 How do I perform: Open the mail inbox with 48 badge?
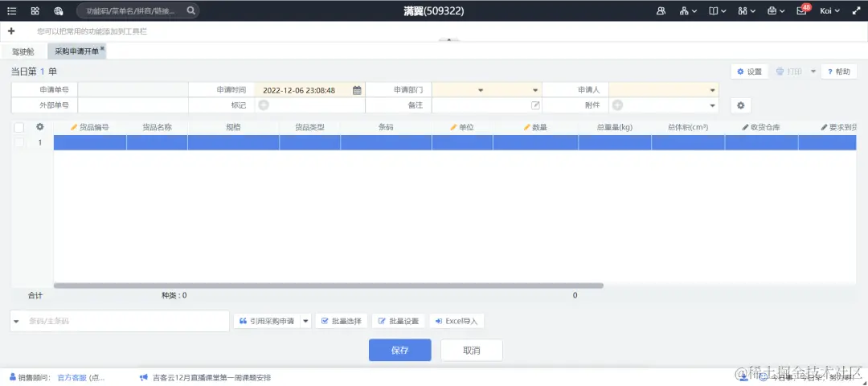802,10
